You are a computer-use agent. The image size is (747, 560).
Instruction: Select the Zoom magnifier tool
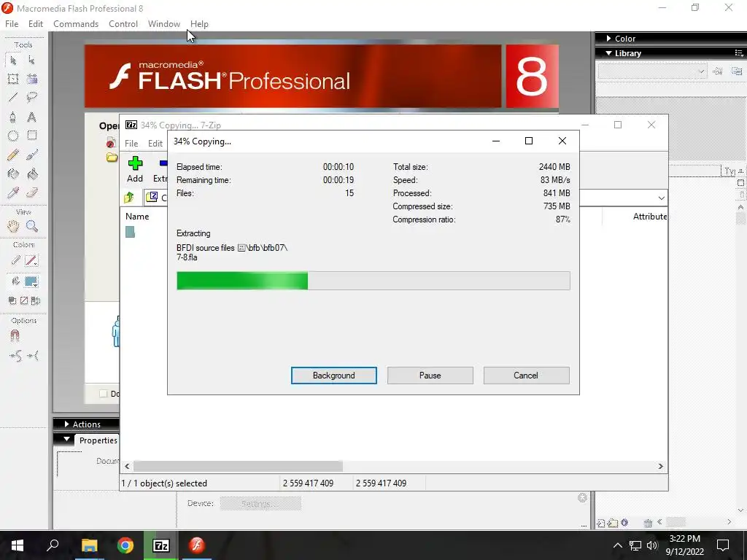tap(32, 226)
